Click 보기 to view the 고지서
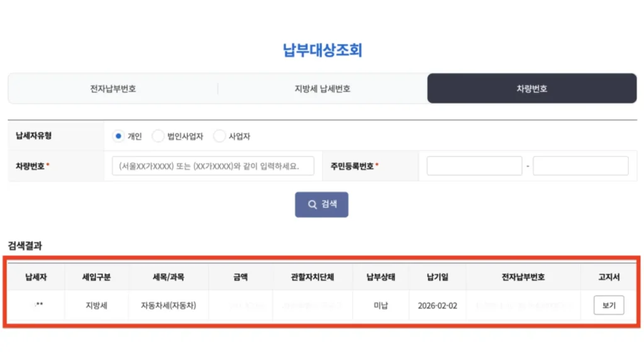This screenshot has width=644, height=362. pos(608,306)
